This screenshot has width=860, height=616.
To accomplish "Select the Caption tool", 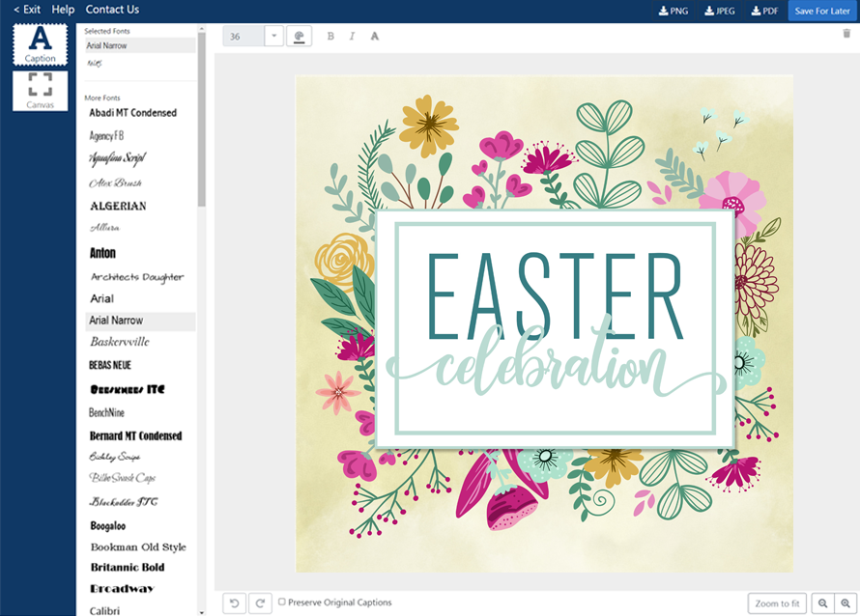I will [x=40, y=44].
